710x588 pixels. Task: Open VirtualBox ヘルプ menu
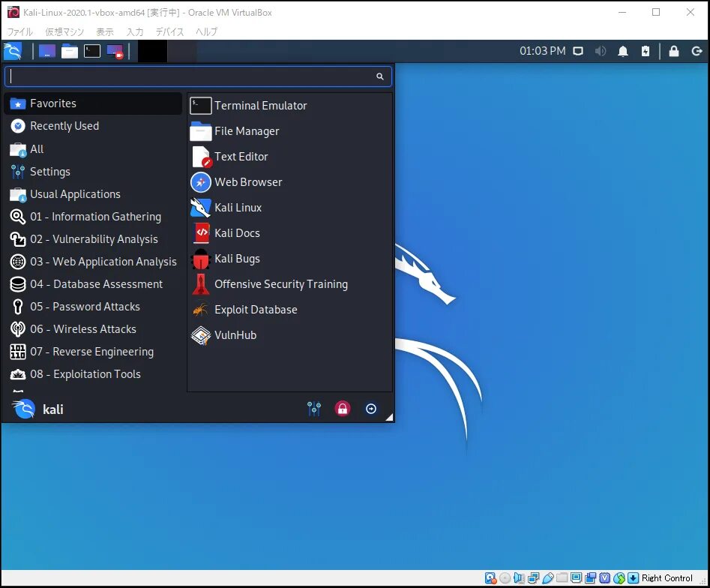tap(206, 31)
